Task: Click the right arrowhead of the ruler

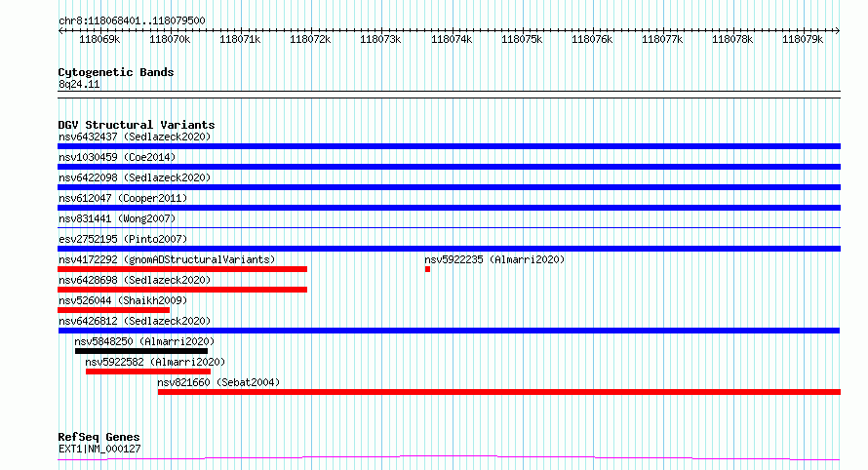Action: [838, 30]
